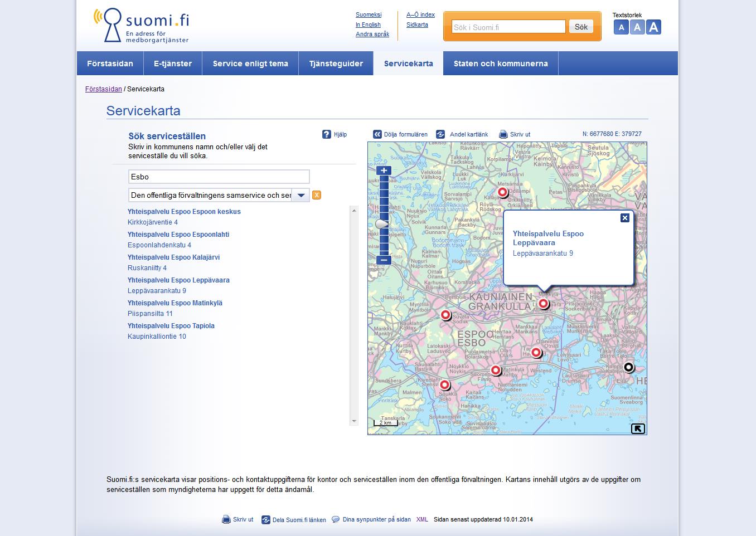This screenshot has width=756, height=536.
Task: Click the Andel kartlänk share icon
Action: (440, 134)
